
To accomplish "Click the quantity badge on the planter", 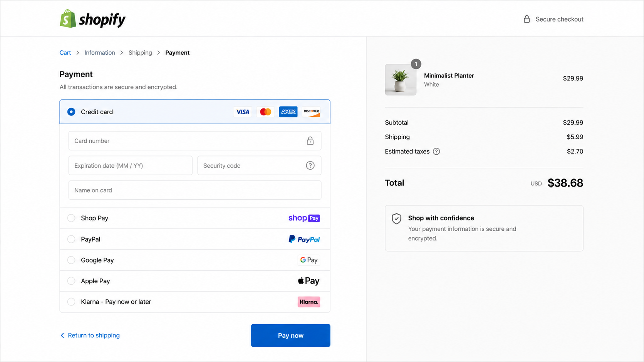I will pyautogui.click(x=416, y=64).
